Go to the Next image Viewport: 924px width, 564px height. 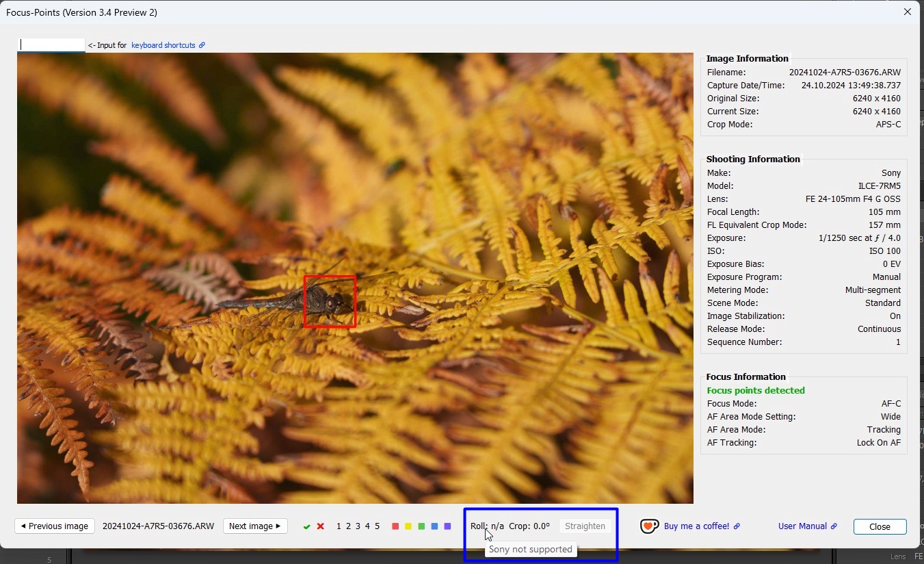(x=255, y=526)
